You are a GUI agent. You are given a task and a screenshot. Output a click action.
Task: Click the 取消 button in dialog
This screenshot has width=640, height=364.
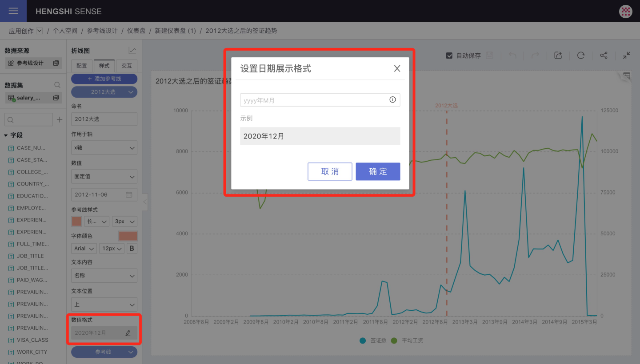pos(330,172)
